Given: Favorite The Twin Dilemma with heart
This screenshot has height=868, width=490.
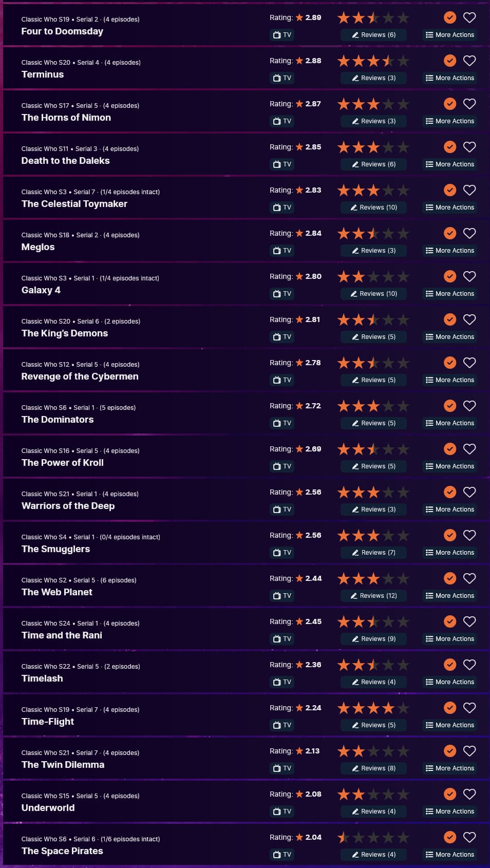Looking at the screenshot, I should tap(469, 751).
